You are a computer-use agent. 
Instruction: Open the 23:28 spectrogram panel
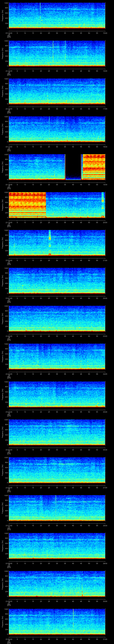pyautogui.click(x=57, y=546)
